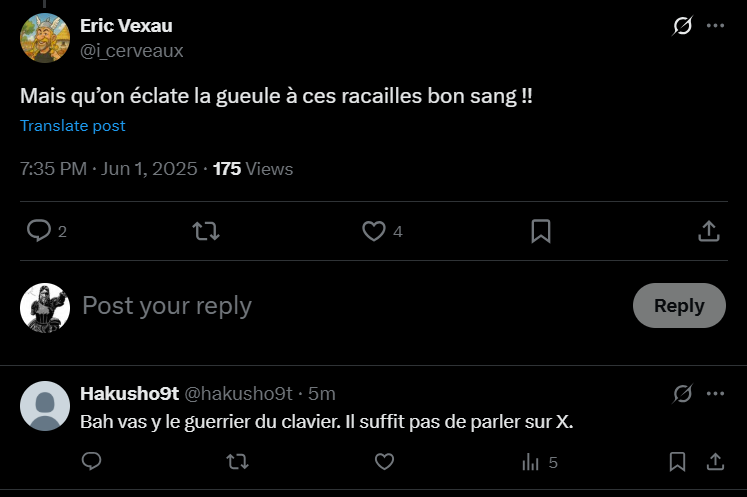Click the reply icon on the main post

(x=39, y=231)
